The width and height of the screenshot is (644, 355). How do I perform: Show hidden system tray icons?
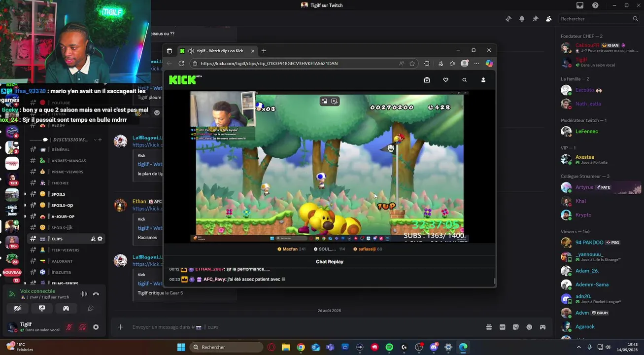pos(579,347)
